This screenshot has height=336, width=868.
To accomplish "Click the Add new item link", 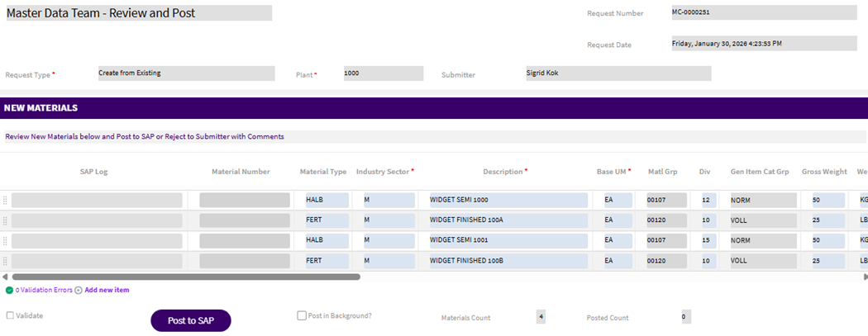I will (x=107, y=290).
